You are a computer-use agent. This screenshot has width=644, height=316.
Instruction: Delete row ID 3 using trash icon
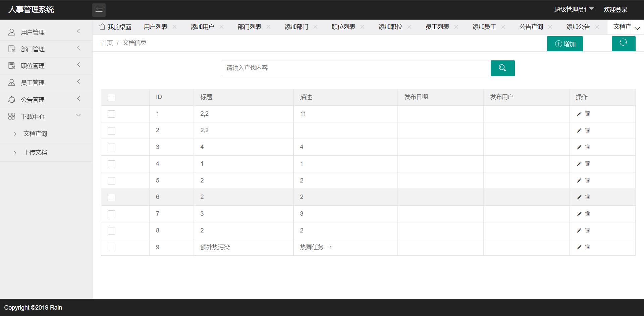[588, 147]
